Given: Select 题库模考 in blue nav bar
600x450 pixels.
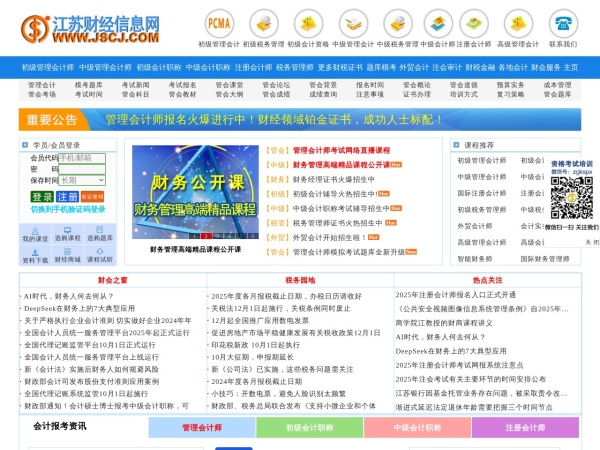Looking at the screenshot, I should pyautogui.click(x=381, y=67).
